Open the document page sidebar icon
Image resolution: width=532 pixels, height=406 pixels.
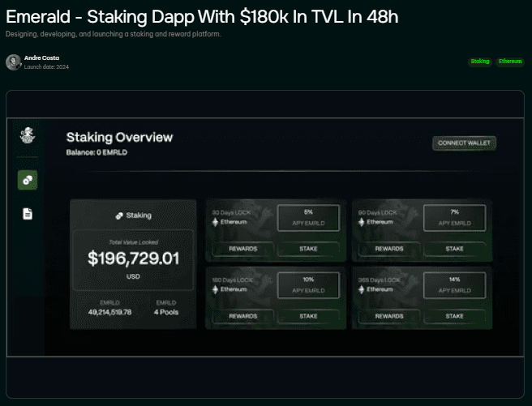point(28,214)
